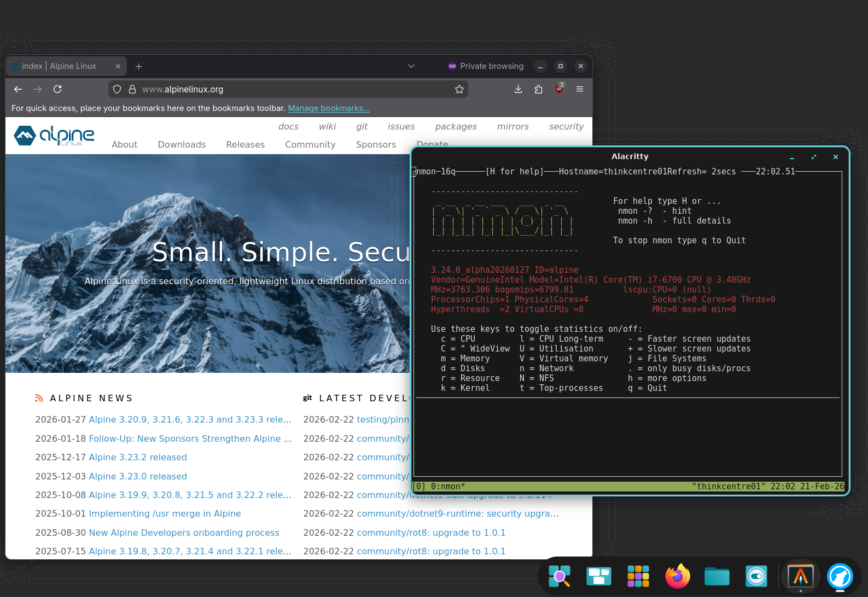
Task: Reload the Alpine Linux page
Action: (x=57, y=89)
